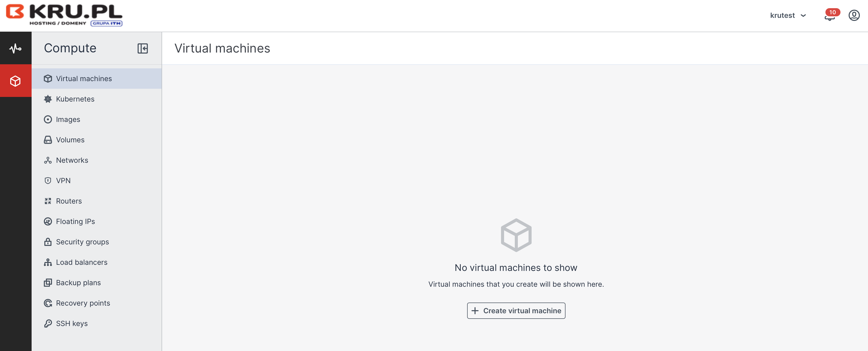Open the user account profile icon

[x=854, y=16]
